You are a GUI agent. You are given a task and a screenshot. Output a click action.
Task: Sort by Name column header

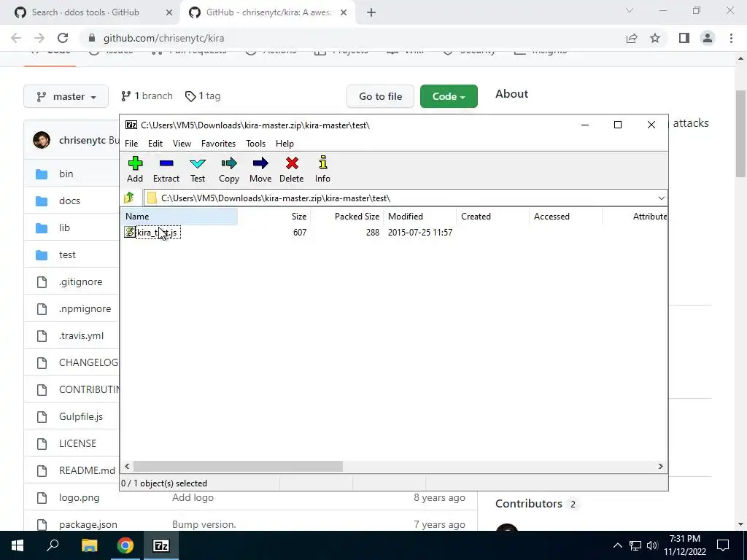[x=179, y=216]
